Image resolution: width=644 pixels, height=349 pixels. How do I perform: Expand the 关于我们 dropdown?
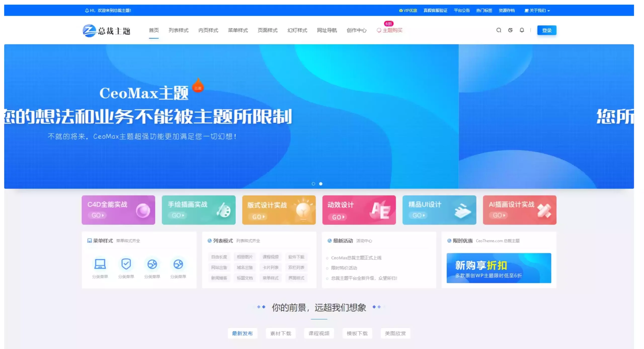[537, 10]
